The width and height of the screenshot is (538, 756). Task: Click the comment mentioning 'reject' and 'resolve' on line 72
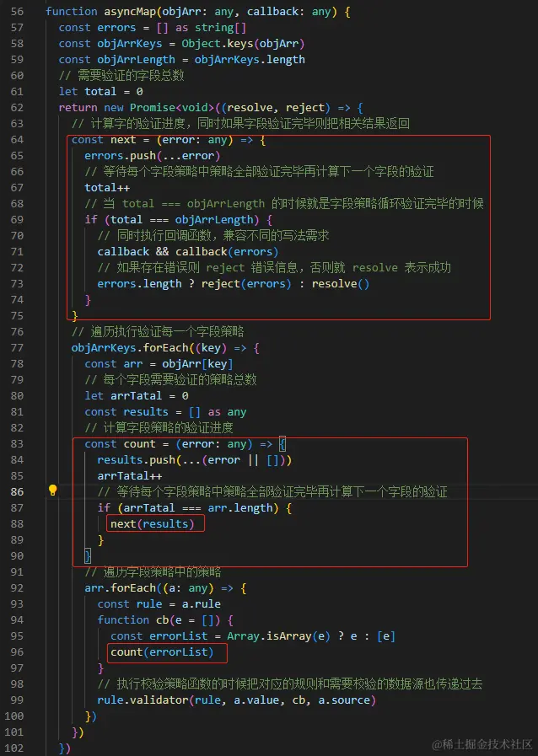(x=274, y=267)
